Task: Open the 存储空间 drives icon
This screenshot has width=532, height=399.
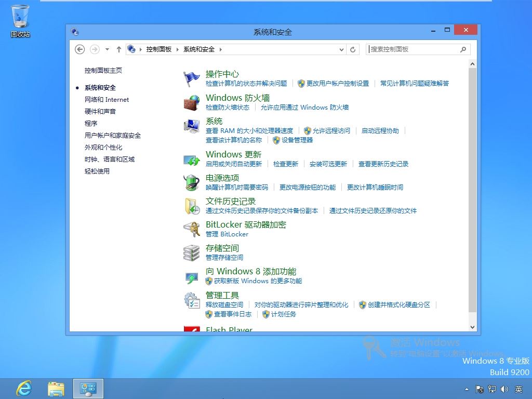Action: pos(192,253)
